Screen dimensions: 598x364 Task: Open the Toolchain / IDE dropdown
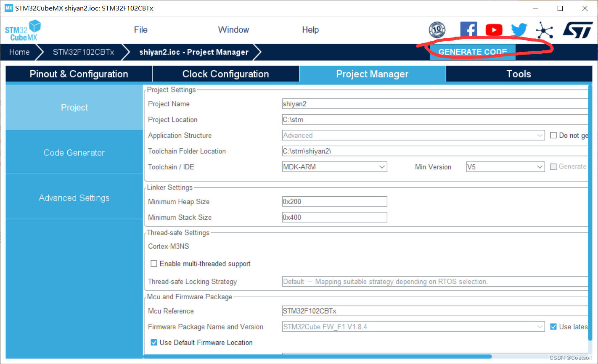coord(335,167)
